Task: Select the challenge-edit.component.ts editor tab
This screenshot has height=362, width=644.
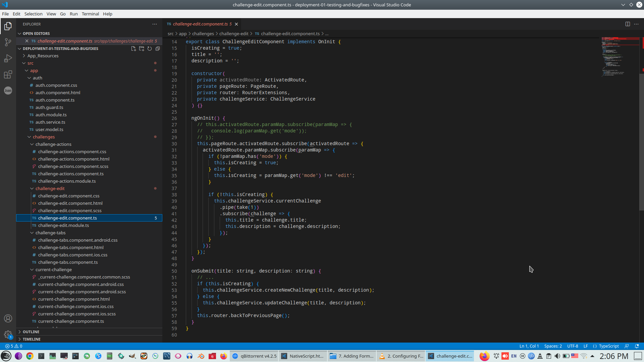Action: [x=200, y=24]
